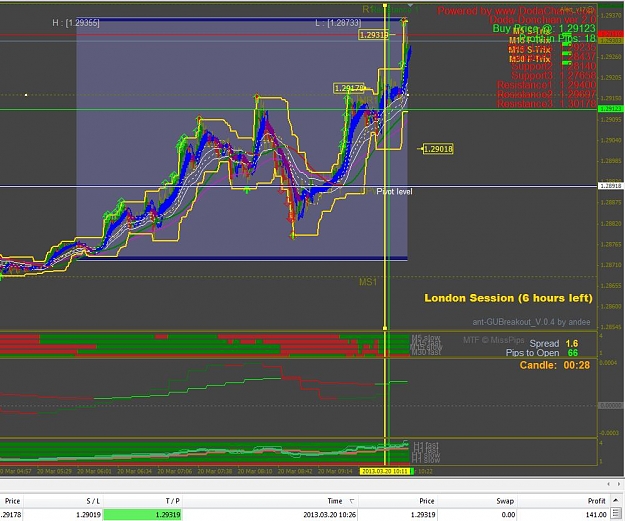Click the highlighted 2013.03.20 10:11 time marker
The height and width of the screenshot is (521, 625).
coord(385,471)
